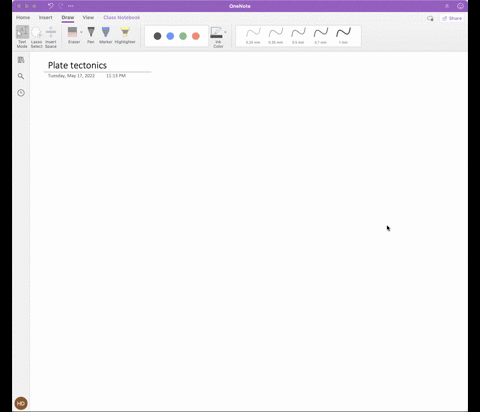Click the Undo arrow in title bar
480x412 pixels.
[50, 6]
